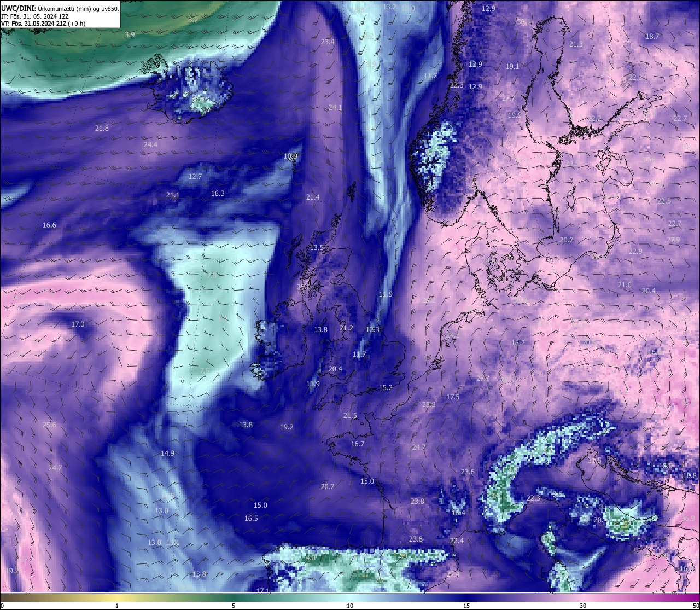The image size is (700, 610).
Task: Click the color scale tick labeled 10
Action: pyautogui.click(x=350, y=606)
